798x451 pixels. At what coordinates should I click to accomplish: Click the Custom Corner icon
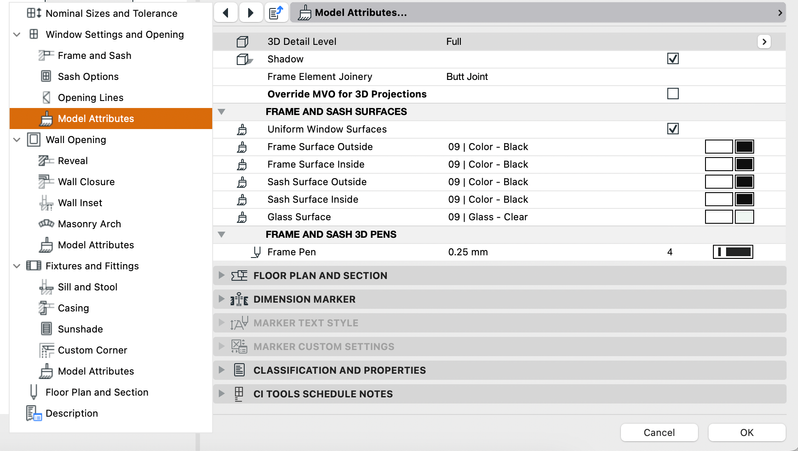click(x=46, y=350)
